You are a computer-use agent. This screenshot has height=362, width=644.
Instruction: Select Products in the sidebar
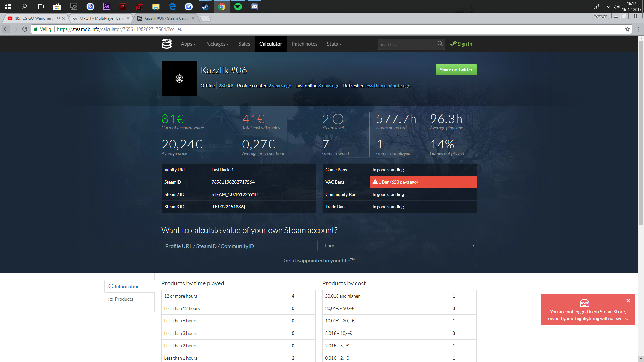124,299
